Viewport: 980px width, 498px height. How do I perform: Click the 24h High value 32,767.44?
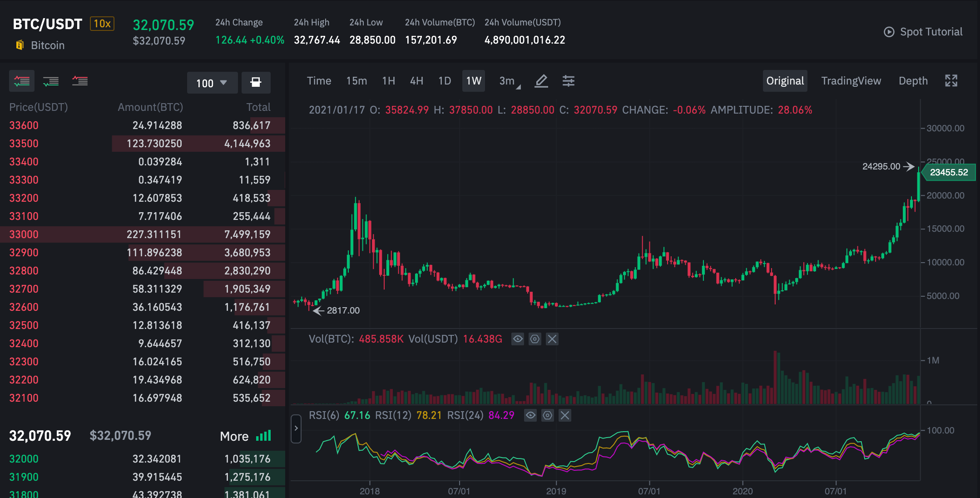317,40
